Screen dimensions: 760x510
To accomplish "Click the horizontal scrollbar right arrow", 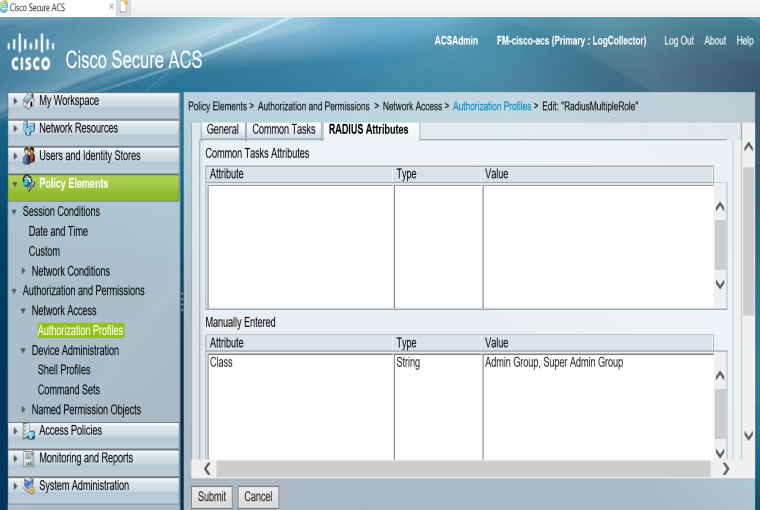I will coord(725,468).
